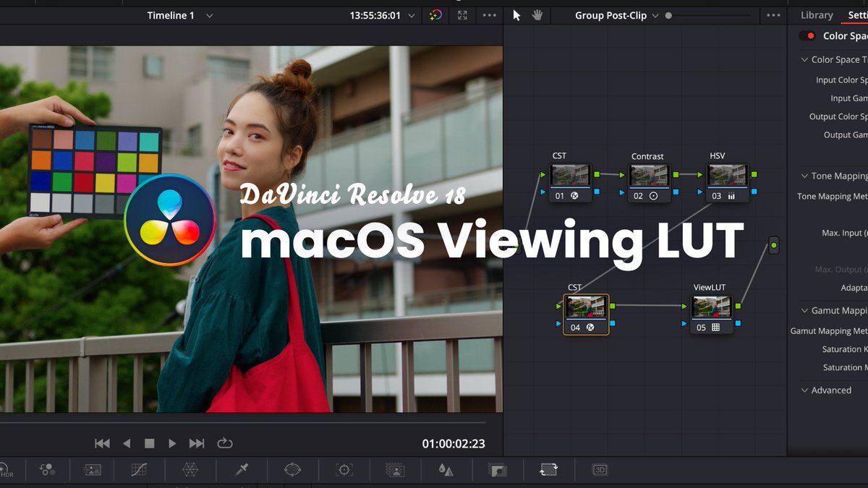
Task: Jump to first frame in viewer transport
Action: pos(103,443)
